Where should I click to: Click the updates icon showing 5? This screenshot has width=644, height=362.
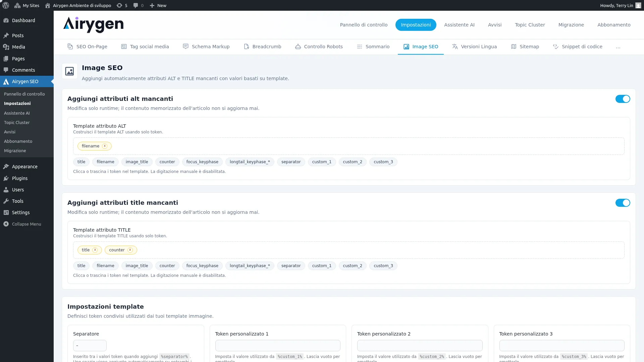point(119,5)
